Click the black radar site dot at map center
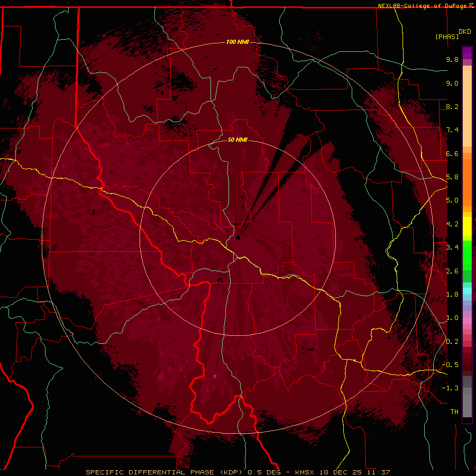 tap(238, 238)
